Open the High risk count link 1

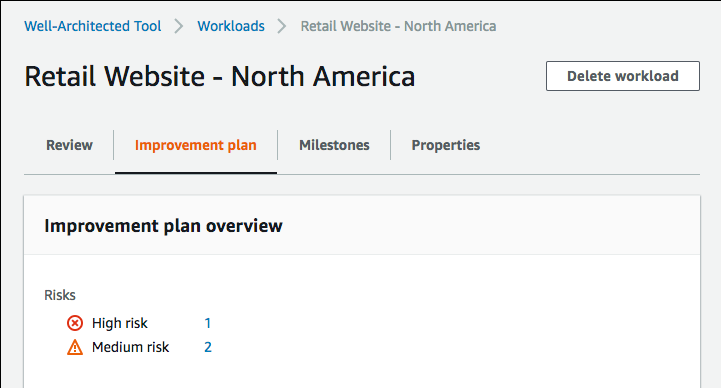click(208, 323)
